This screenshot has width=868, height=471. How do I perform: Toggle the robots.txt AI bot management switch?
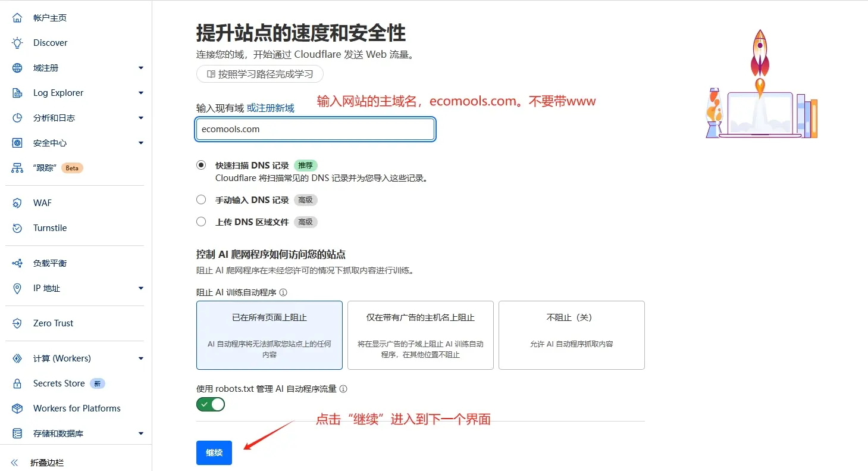(211, 404)
